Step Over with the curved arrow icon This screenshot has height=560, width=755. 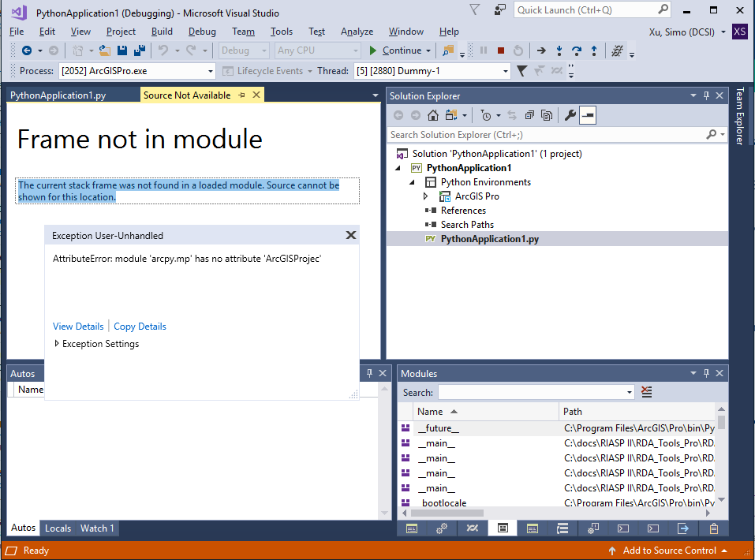pyautogui.click(x=577, y=50)
